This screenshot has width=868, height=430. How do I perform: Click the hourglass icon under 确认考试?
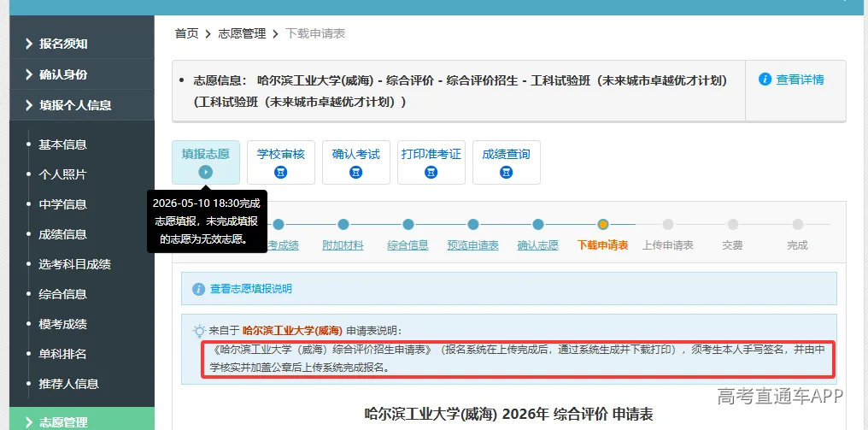point(356,173)
